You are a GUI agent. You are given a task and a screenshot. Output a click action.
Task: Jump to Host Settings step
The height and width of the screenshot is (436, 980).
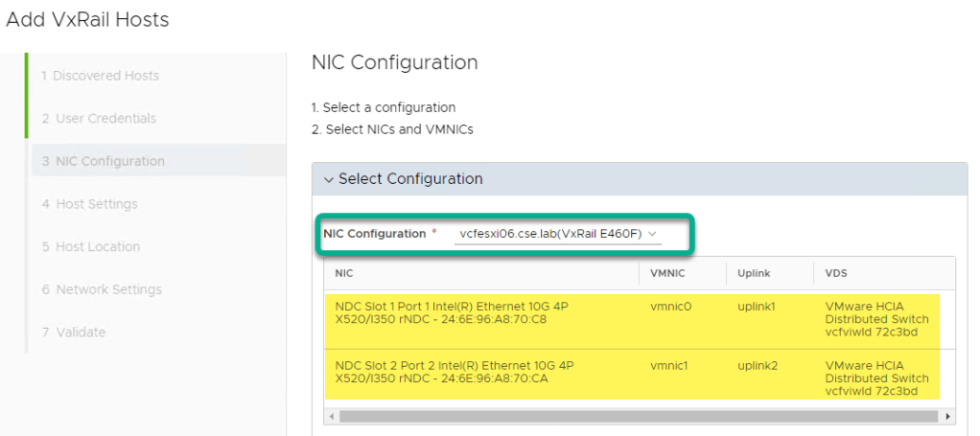[x=89, y=204]
